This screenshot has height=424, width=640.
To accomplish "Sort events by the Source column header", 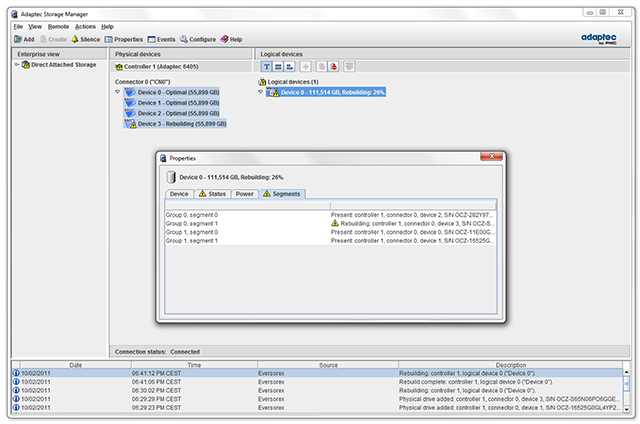I will tap(328, 365).
